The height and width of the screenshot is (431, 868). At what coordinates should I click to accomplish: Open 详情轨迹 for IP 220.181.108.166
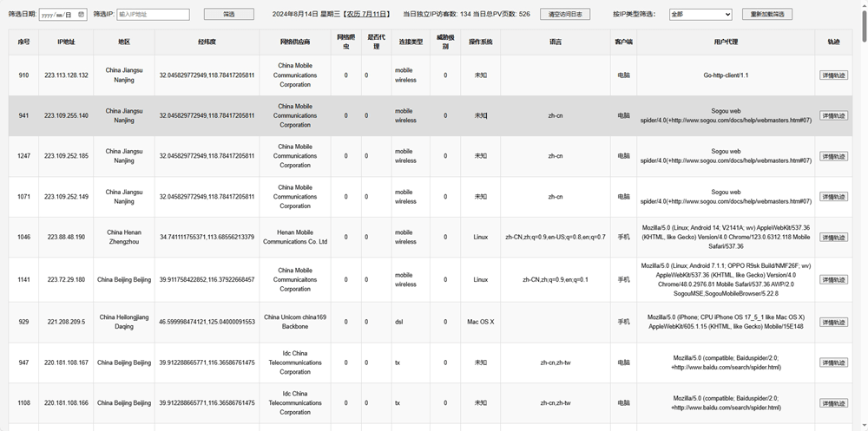point(833,403)
